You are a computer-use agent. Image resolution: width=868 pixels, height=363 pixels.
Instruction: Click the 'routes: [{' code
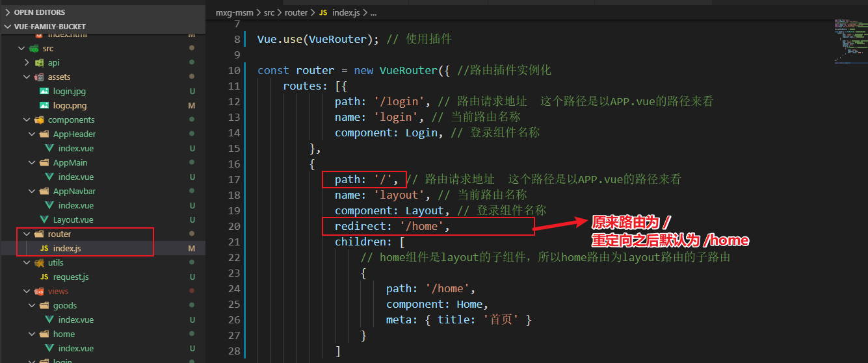click(x=315, y=86)
